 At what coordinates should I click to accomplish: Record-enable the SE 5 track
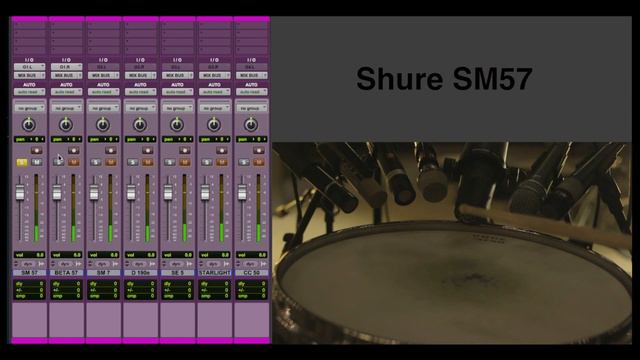[184, 151]
